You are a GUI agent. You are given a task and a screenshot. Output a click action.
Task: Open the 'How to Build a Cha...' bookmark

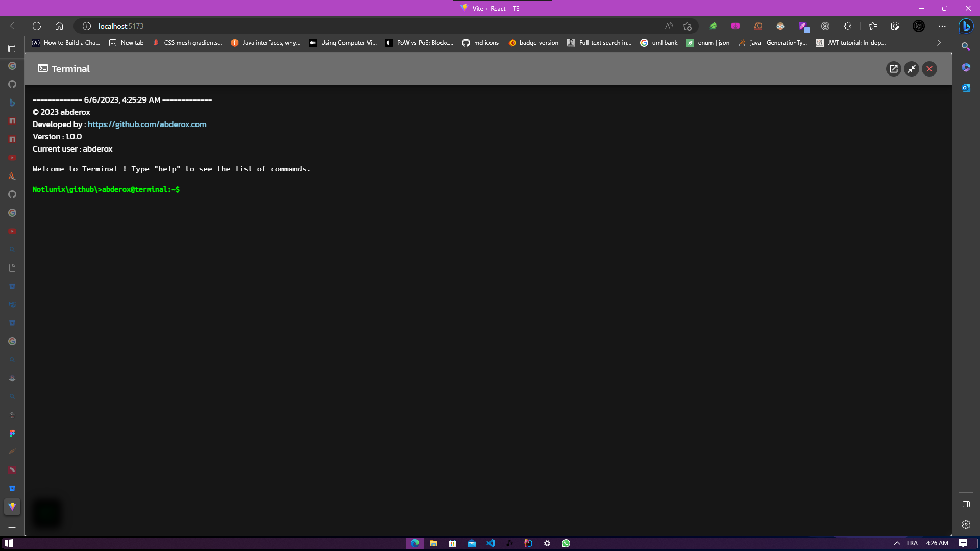[66, 43]
